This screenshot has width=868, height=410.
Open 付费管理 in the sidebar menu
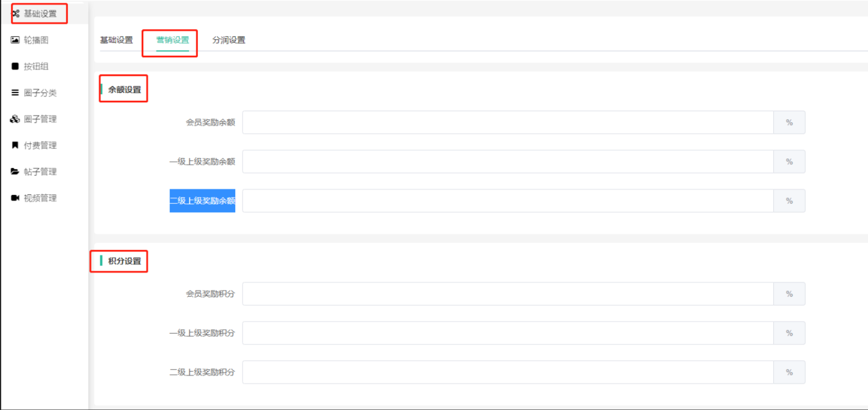(40, 145)
